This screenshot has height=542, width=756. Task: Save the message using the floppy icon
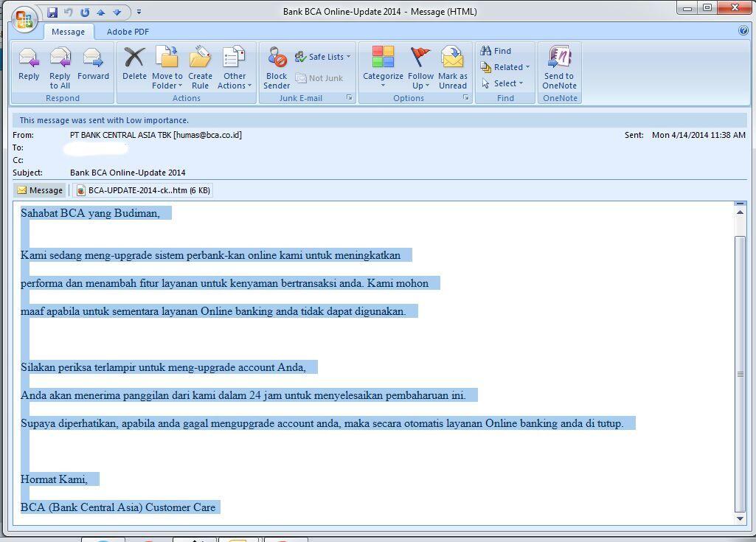coord(52,13)
